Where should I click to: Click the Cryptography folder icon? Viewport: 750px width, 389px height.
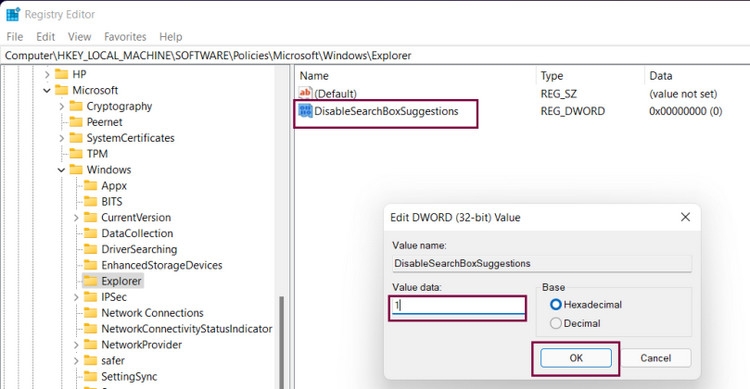coord(76,106)
